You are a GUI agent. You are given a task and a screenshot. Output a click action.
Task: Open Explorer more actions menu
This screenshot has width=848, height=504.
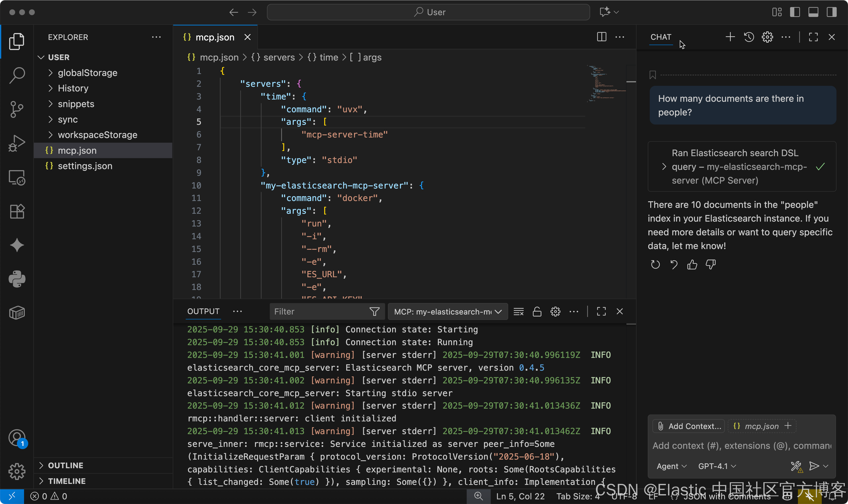tap(156, 37)
